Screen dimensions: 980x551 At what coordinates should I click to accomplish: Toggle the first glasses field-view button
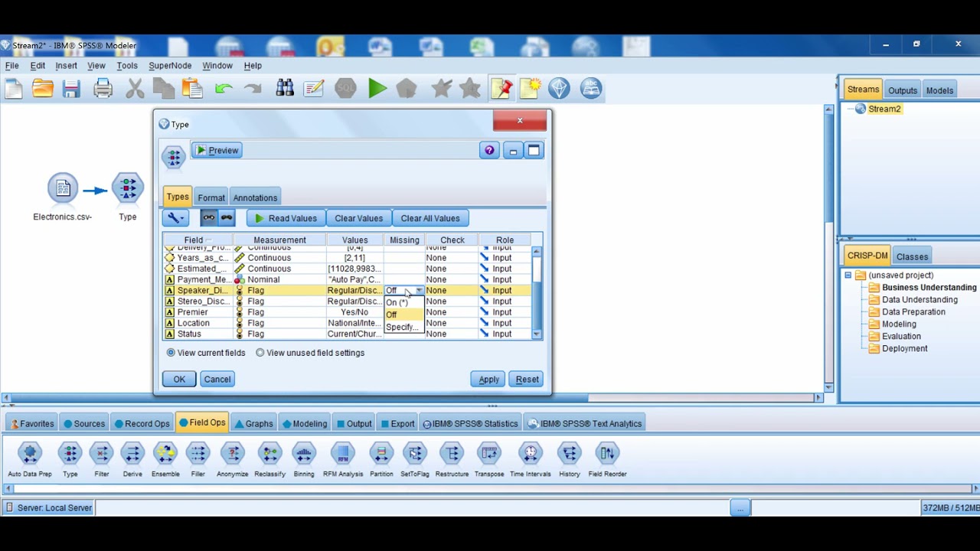[209, 218]
